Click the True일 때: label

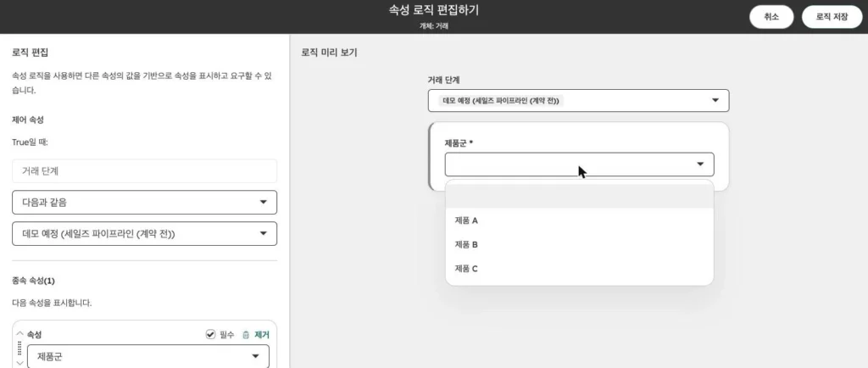pos(30,142)
